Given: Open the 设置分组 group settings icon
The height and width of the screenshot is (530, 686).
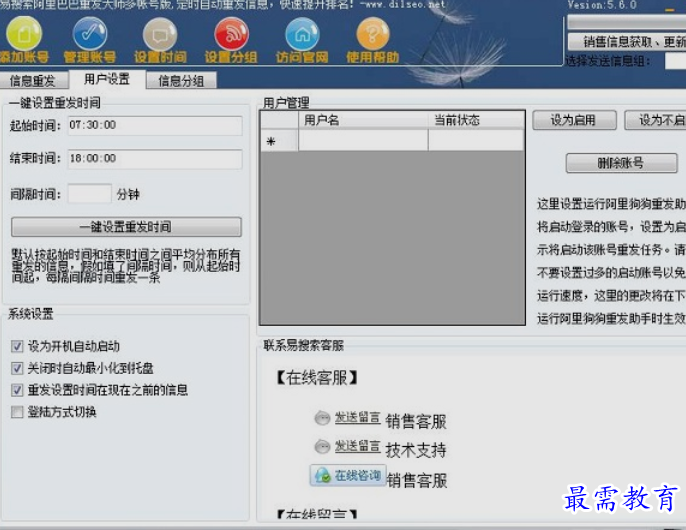Looking at the screenshot, I should [231, 34].
